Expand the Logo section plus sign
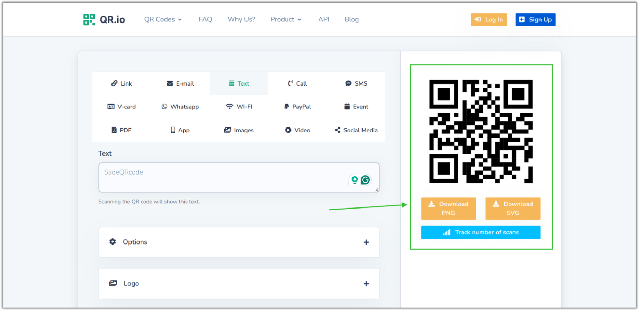 (x=366, y=284)
